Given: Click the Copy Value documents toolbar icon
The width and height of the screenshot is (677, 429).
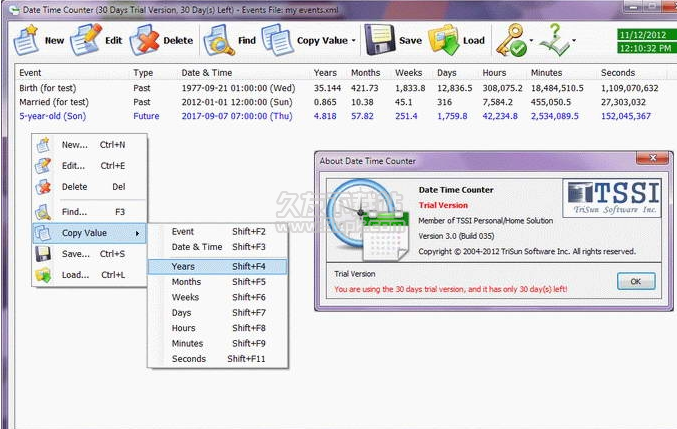Looking at the screenshot, I should (278, 40).
